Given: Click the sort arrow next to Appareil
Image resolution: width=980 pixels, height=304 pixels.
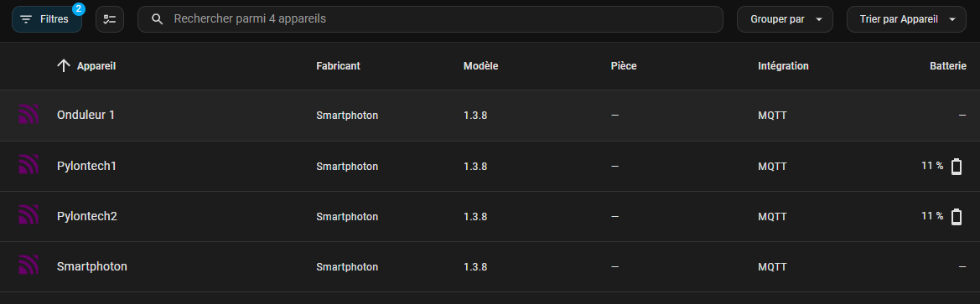Looking at the screenshot, I should tap(63, 65).
